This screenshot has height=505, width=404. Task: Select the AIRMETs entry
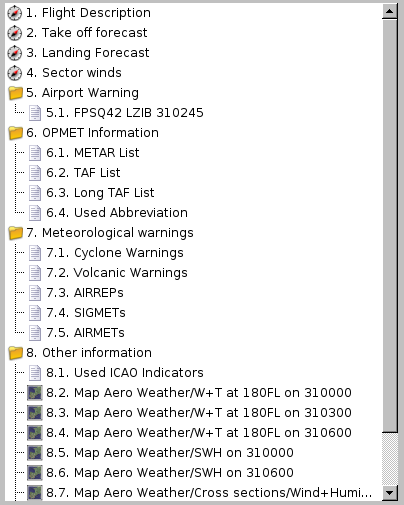point(85,333)
